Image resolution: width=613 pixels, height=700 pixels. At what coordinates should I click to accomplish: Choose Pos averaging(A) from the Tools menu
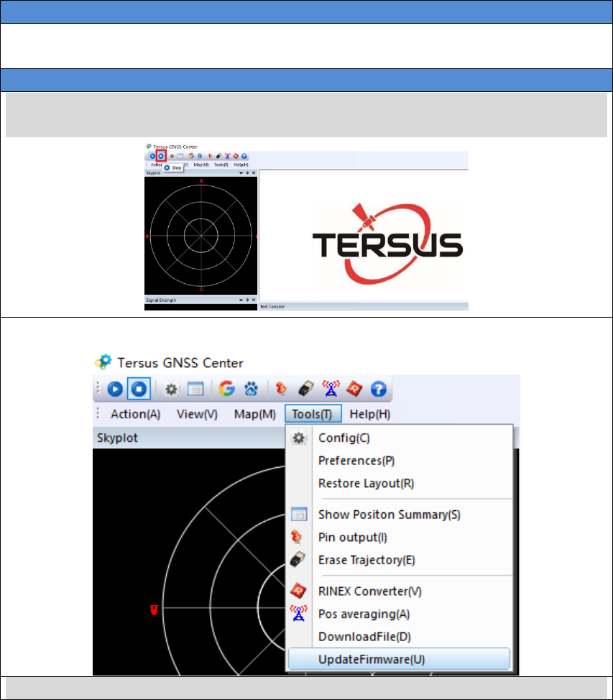400,614
